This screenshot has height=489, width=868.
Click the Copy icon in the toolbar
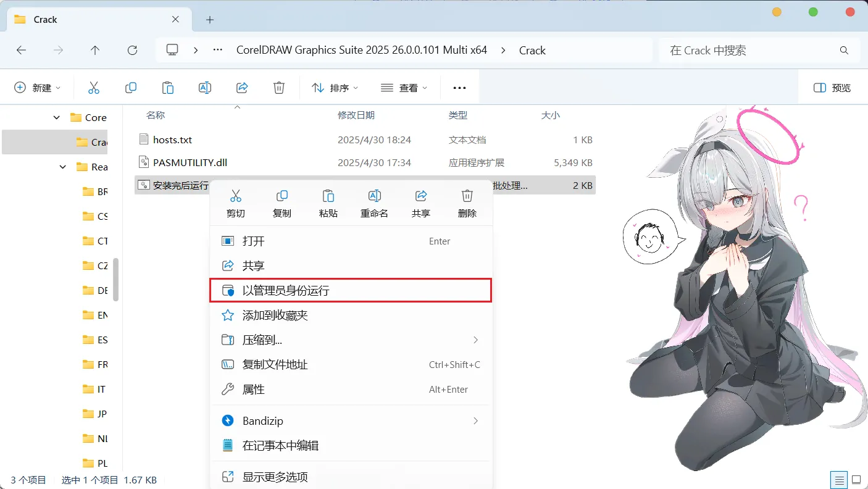pyautogui.click(x=131, y=88)
